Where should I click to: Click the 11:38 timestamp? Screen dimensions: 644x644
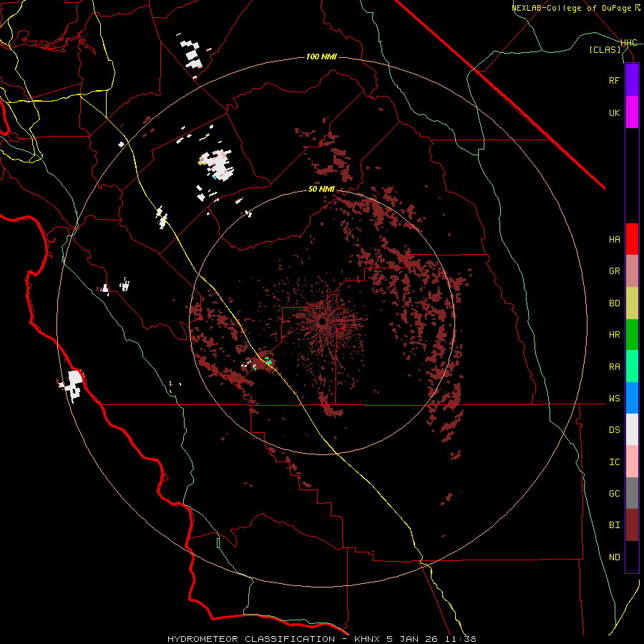point(462,639)
